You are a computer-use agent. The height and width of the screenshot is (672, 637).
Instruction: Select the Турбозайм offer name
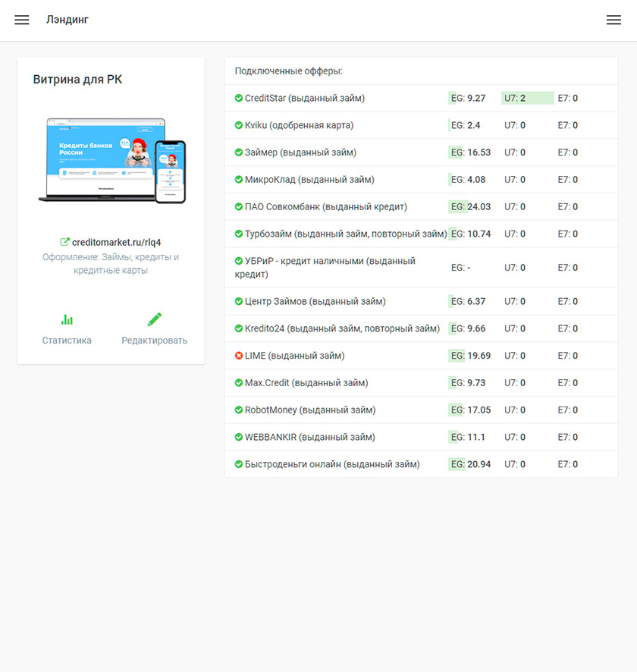(x=346, y=234)
